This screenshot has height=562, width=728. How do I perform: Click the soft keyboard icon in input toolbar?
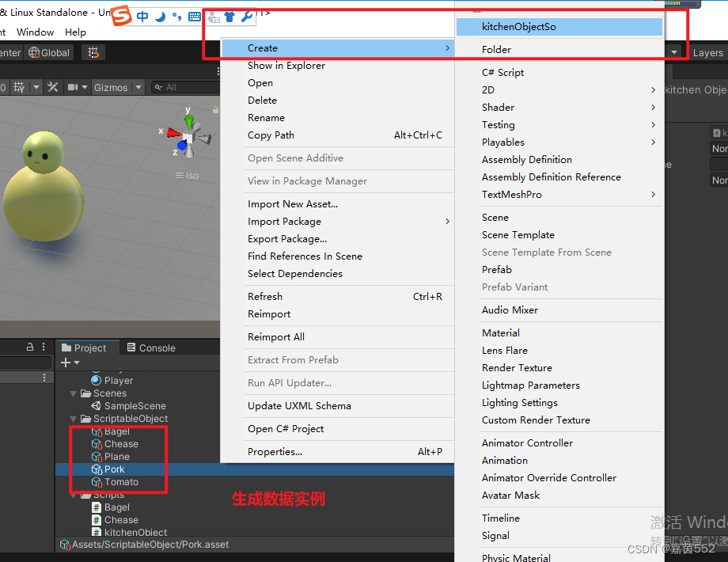[x=194, y=16]
